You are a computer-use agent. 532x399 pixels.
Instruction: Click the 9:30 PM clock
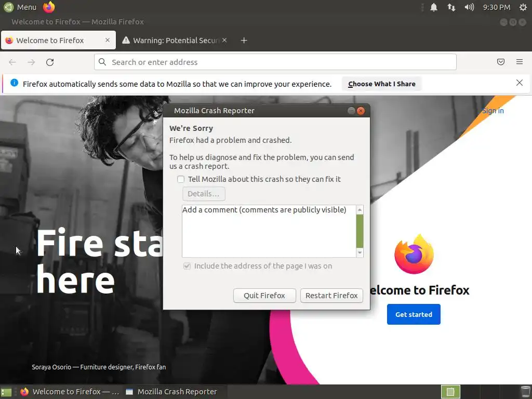coord(497,7)
